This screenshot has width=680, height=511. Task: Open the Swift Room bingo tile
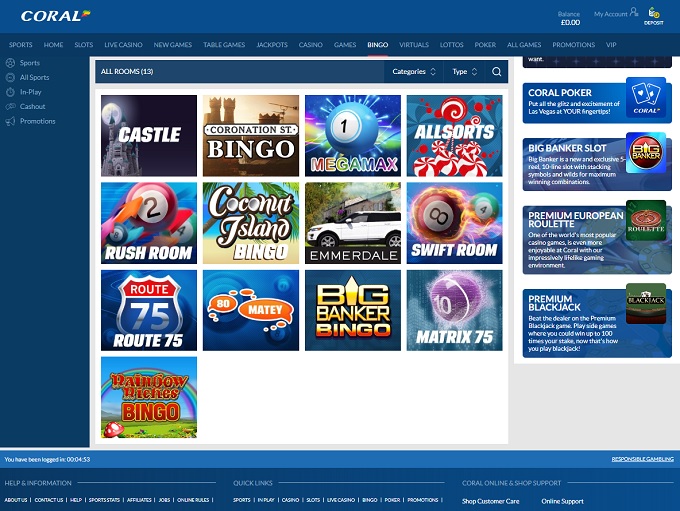pyautogui.click(x=454, y=223)
